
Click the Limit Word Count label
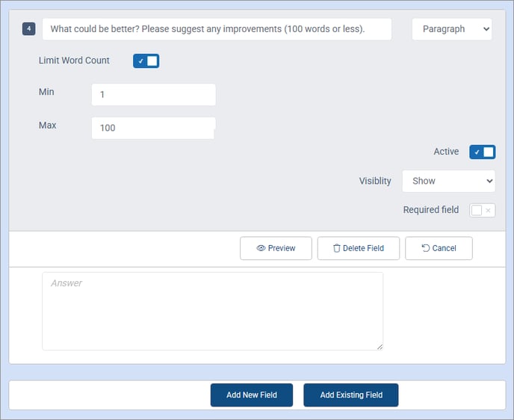point(74,61)
